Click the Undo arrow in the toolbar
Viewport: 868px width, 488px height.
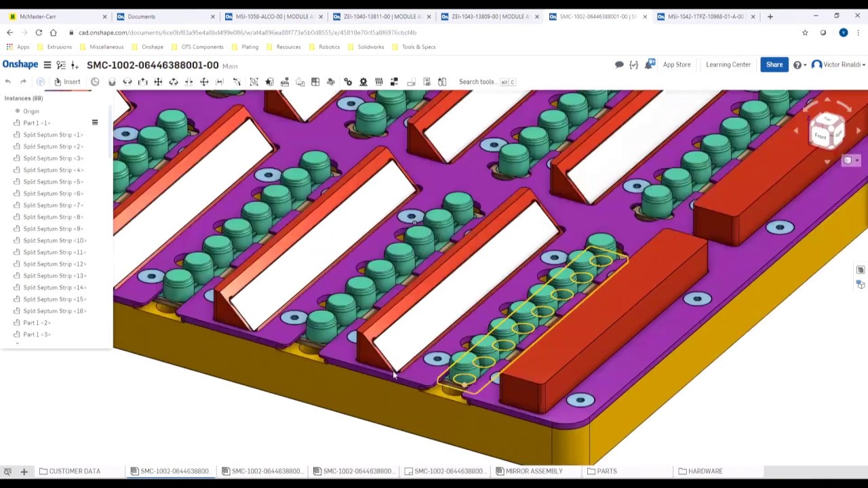(x=7, y=82)
